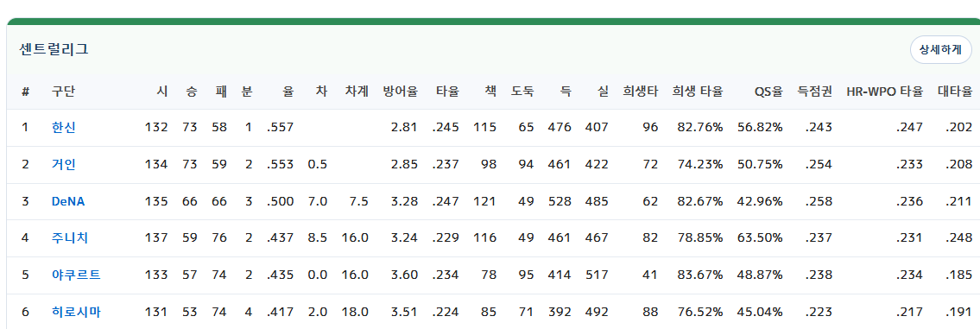
Task: Open the 거인 team link
Action: 63,164
